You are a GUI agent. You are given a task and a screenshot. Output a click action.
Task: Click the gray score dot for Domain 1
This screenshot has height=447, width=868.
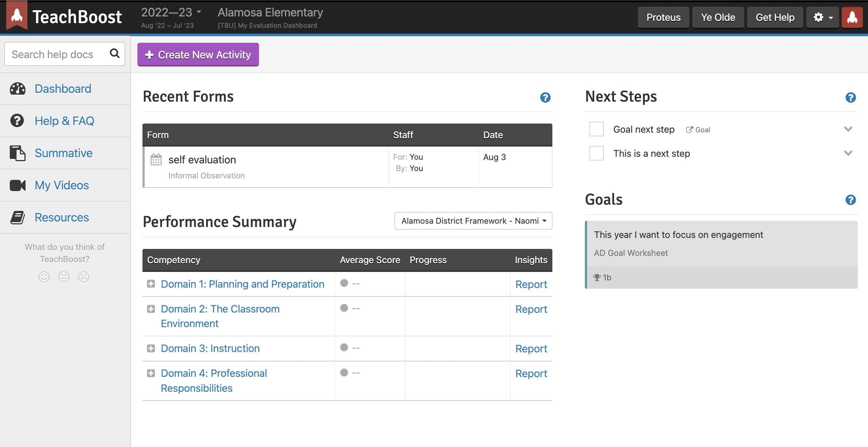point(344,283)
